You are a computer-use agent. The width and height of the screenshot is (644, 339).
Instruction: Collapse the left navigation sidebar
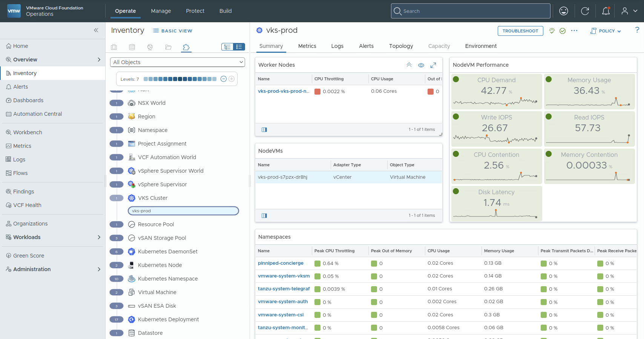tap(96, 30)
